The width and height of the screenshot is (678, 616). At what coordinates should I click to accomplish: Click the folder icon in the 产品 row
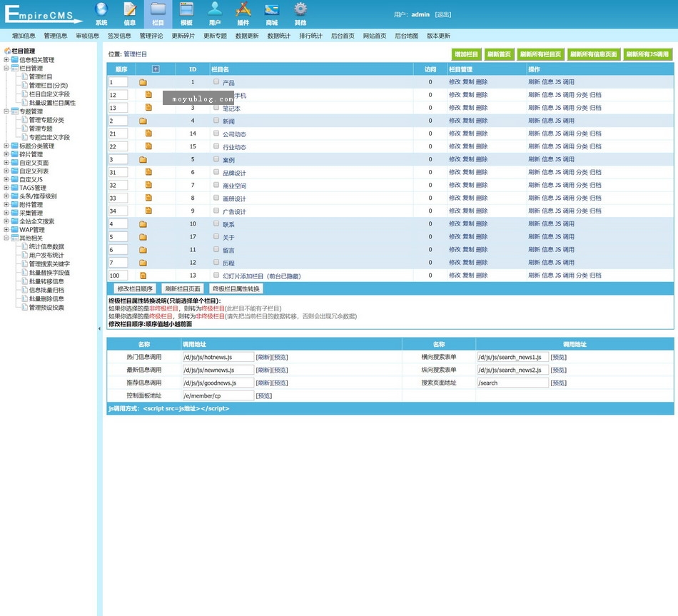pyautogui.click(x=143, y=82)
